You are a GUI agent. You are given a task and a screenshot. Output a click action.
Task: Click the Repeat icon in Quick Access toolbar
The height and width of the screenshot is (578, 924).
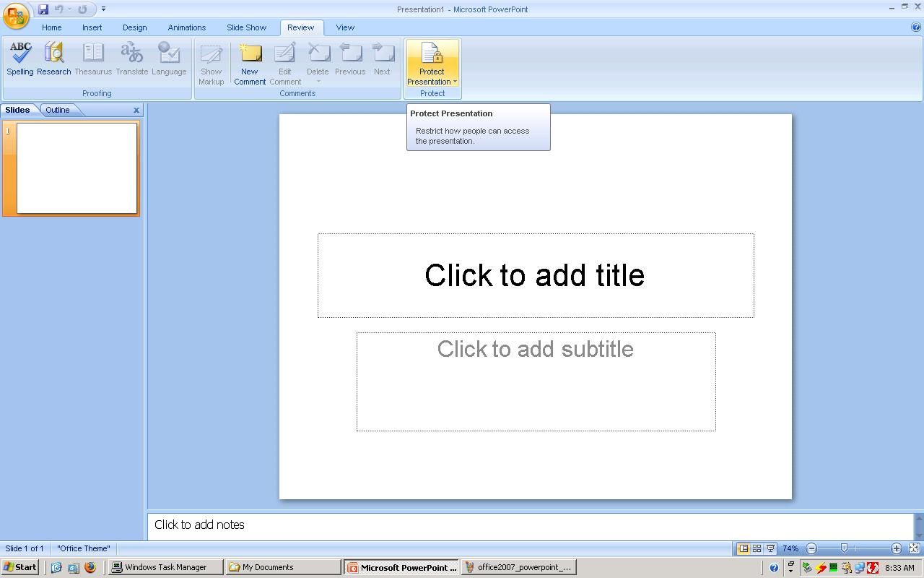82,9
